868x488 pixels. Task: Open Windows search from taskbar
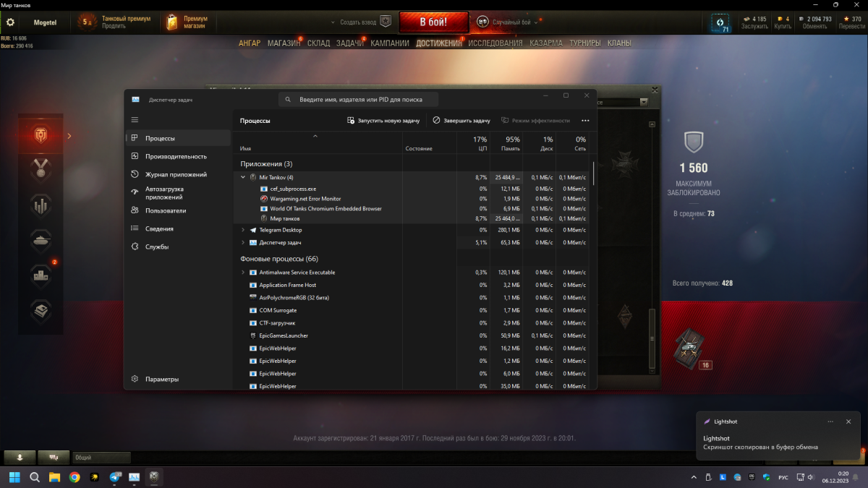pos(35,477)
